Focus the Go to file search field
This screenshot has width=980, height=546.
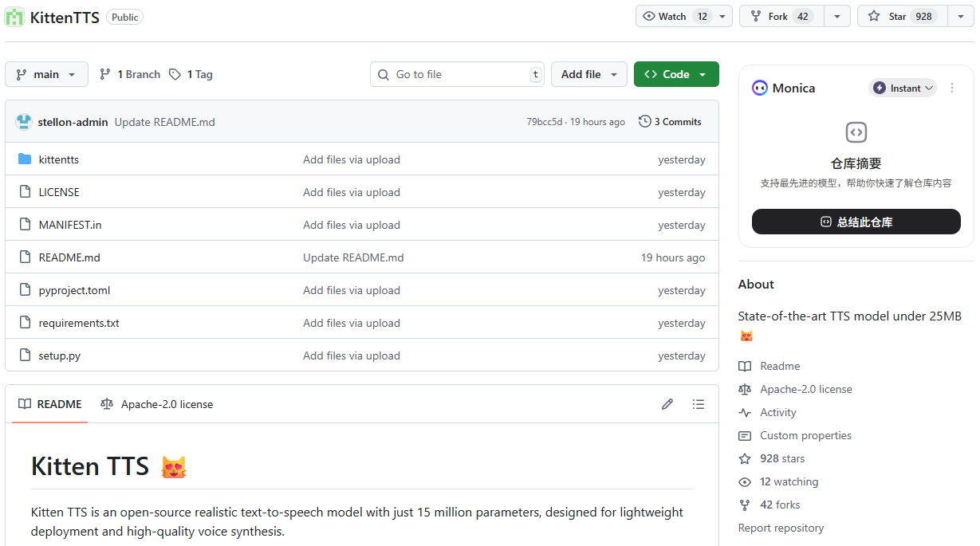(457, 74)
